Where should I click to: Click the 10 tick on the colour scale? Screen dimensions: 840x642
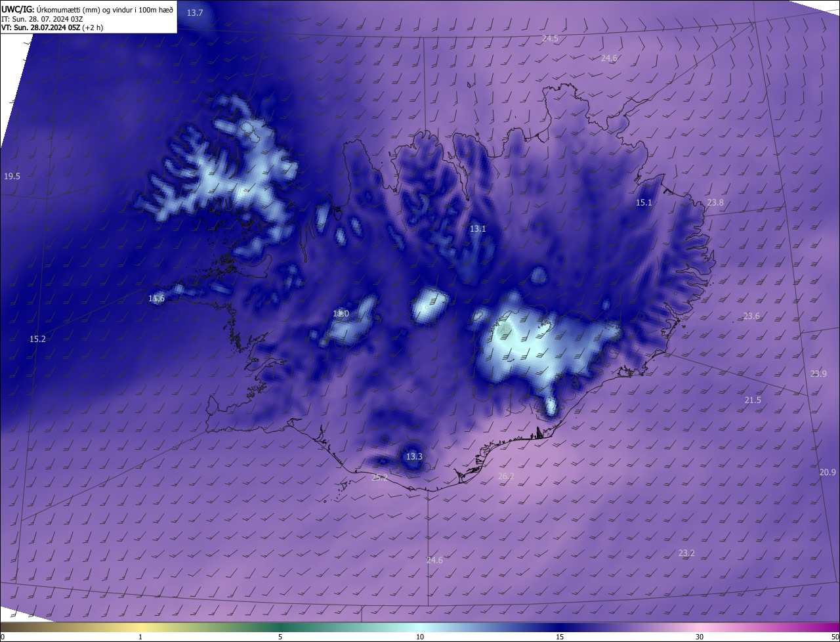[420, 637]
